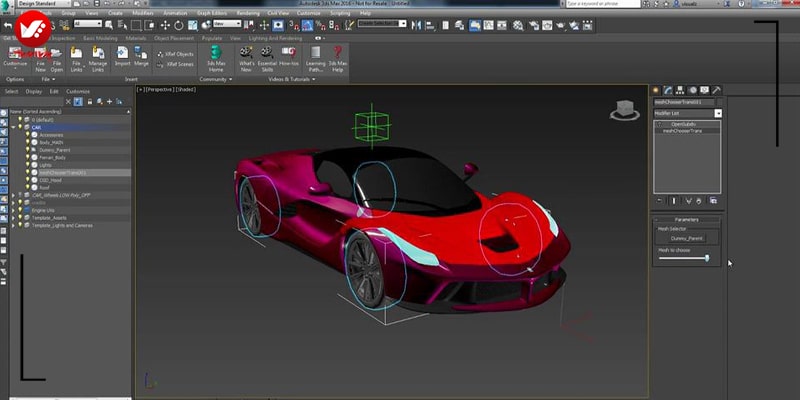Click the Align tool icon

[430, 25]
